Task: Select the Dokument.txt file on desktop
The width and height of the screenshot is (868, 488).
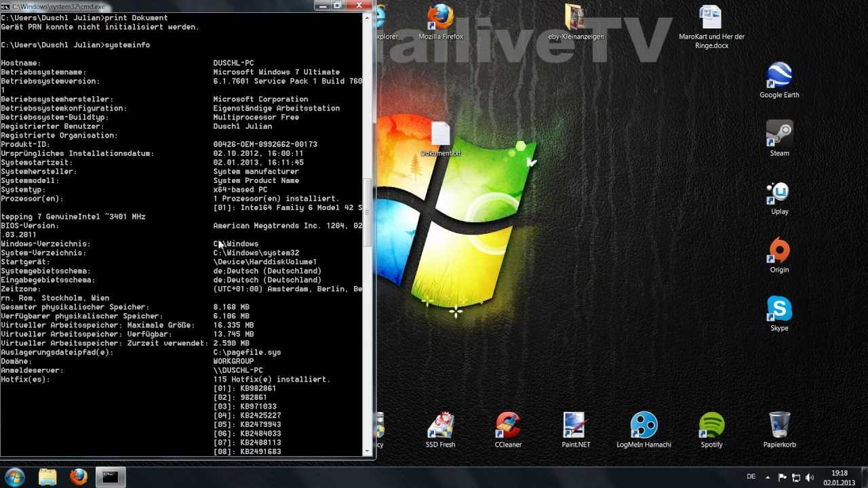Action: click(x=441, y=139)
